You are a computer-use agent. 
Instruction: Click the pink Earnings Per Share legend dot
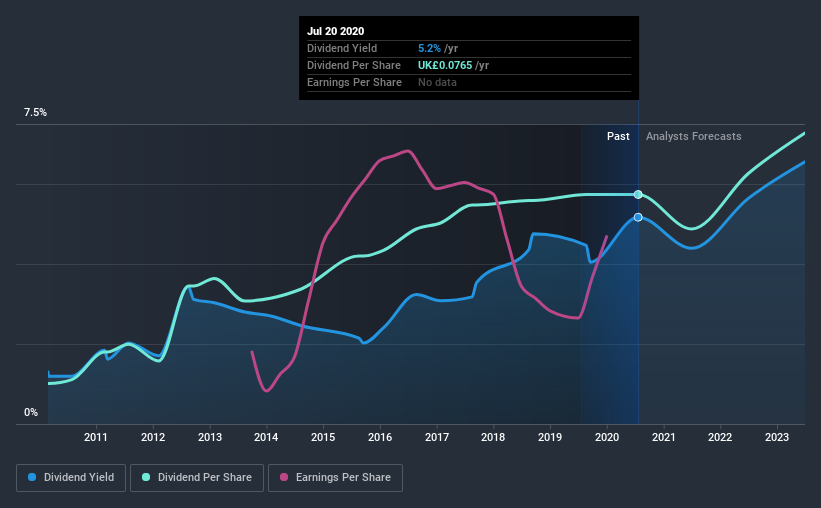point(284,477)
